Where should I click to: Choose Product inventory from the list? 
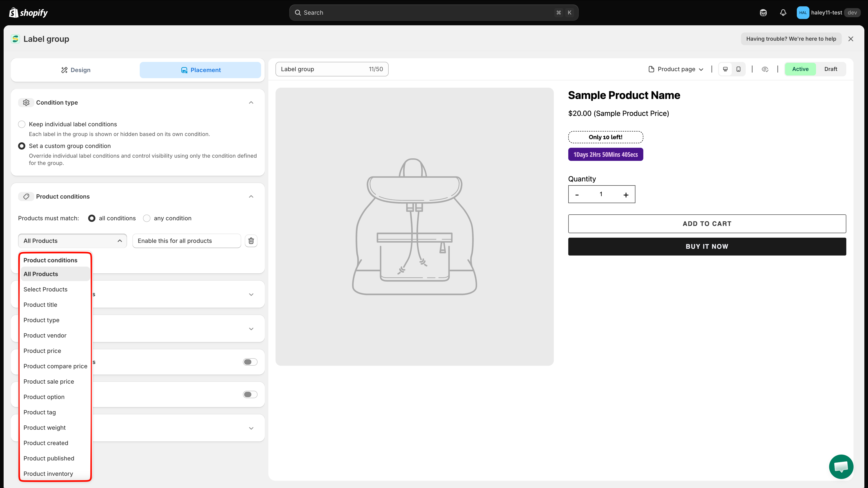(x=55, y=474)
